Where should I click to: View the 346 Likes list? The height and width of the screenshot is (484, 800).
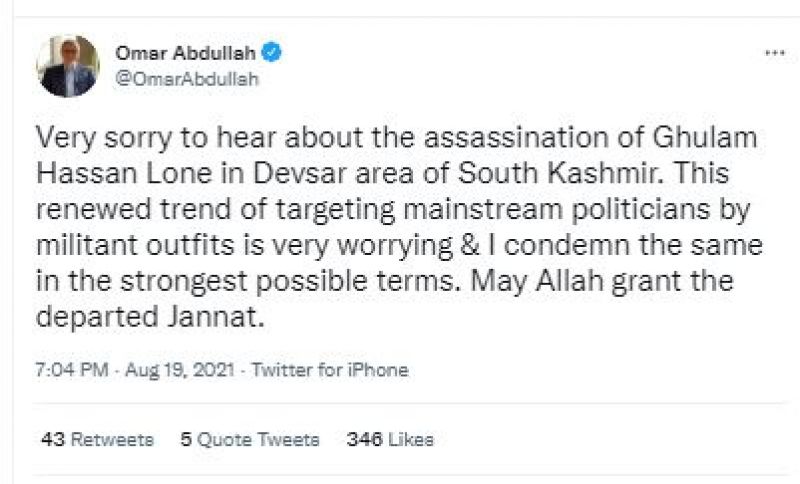tap(389, 439)
